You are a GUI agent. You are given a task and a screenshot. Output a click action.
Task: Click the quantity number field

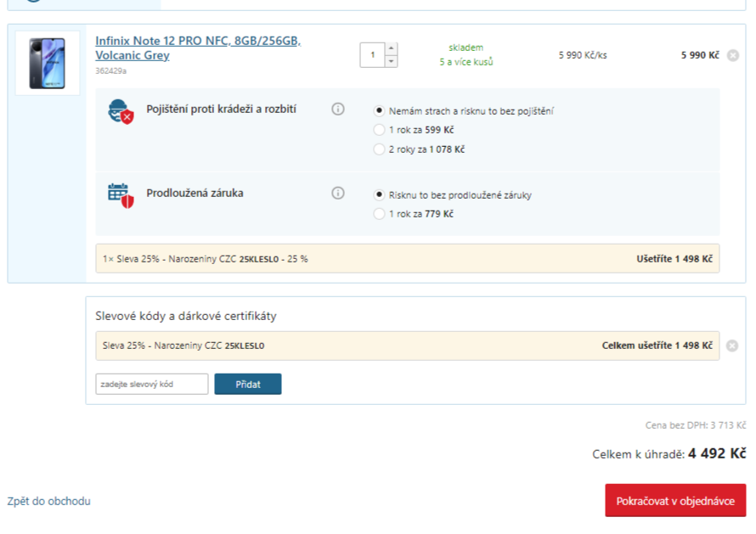[x=372, y=55]
